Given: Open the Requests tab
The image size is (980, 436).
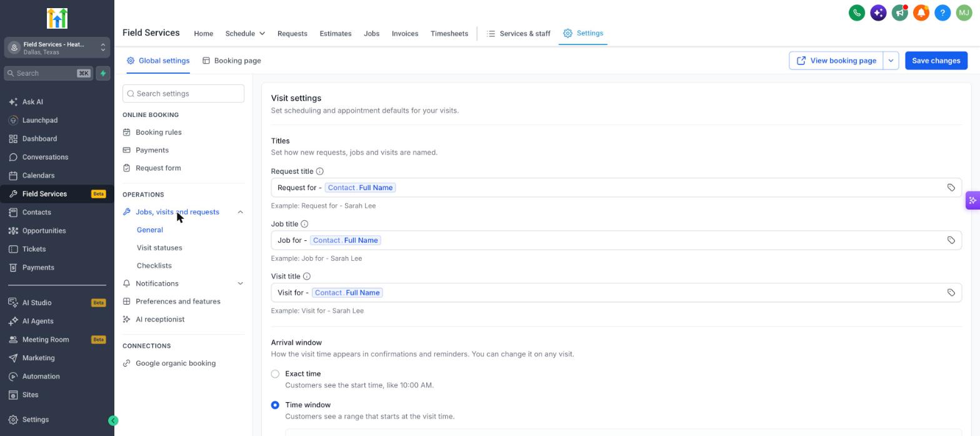Looking at the screenshot, I should tap(292, 33).
